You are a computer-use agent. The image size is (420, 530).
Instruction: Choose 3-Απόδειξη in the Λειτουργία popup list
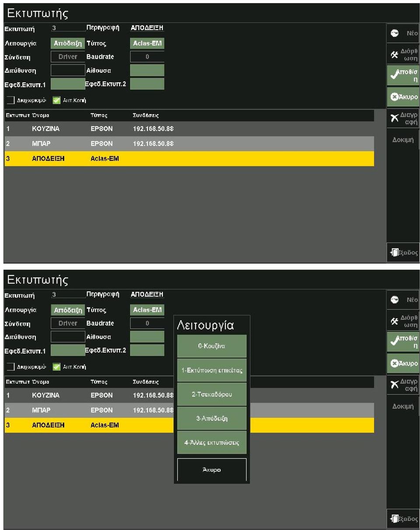click(212, 418)
